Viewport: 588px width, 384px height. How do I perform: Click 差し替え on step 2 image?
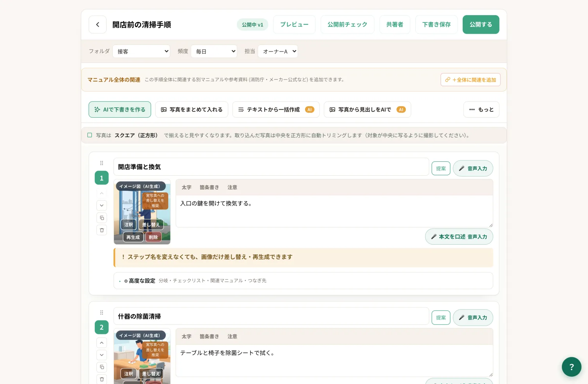[151, 374]
